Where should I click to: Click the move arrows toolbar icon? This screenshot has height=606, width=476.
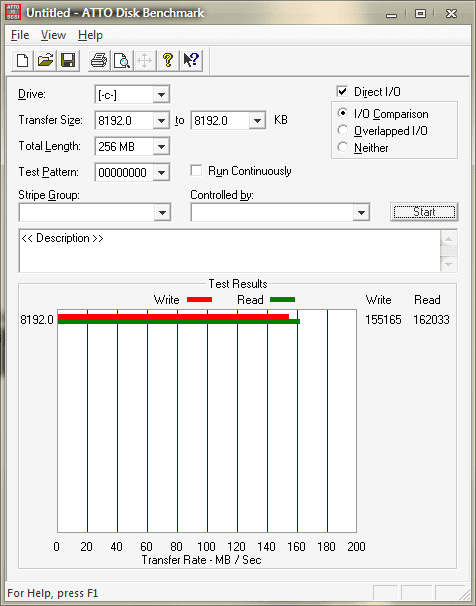144,61
